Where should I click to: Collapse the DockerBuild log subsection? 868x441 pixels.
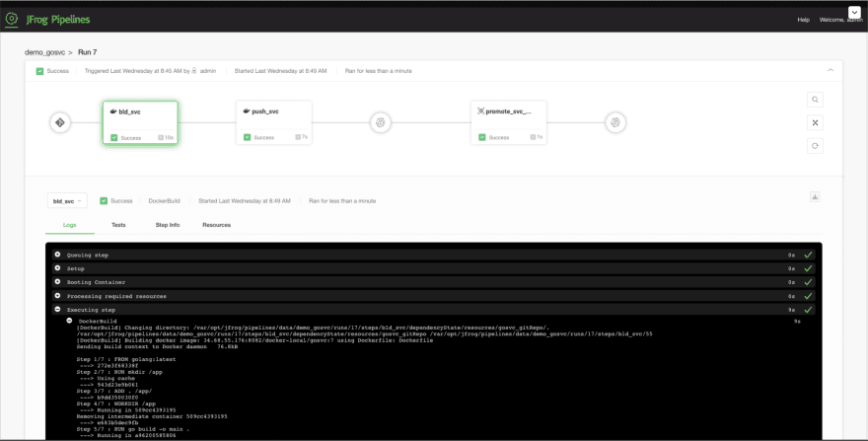pos(69,321)
